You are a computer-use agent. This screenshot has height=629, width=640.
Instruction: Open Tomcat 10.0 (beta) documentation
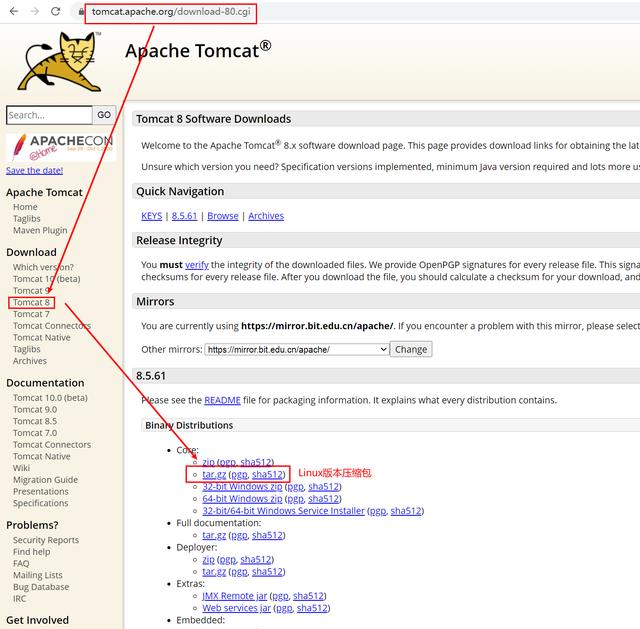(x=50, y=398)
